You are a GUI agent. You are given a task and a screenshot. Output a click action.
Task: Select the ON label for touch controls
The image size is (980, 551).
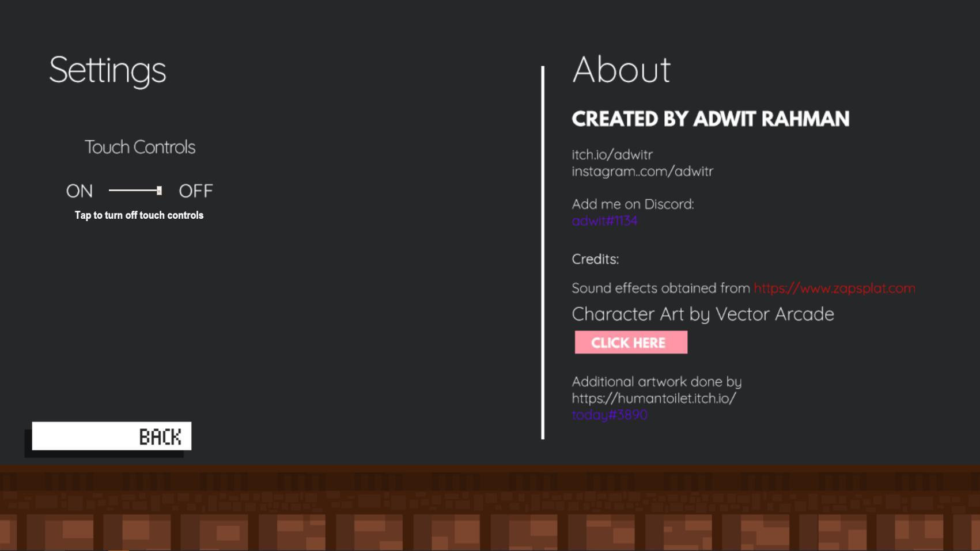[80, 191]
